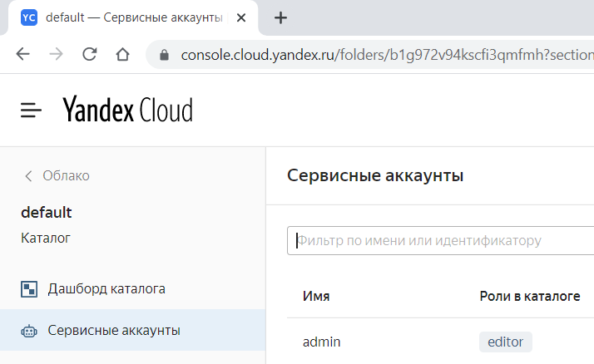The width and height of the screenshot is (594, 364).
Task: Click the Каталог label under default
Action: click(46, 238)
